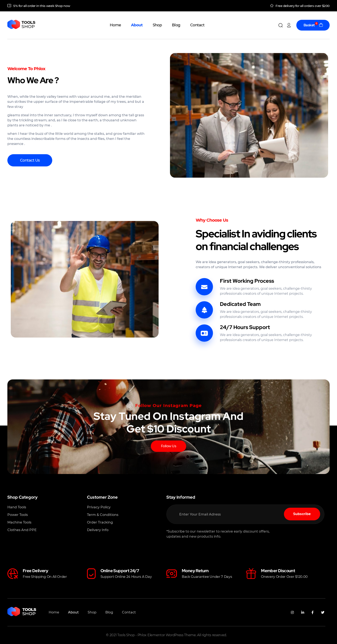Click the envelope icon beside First Working Process

pyautogui.click(x=204, y=287)
